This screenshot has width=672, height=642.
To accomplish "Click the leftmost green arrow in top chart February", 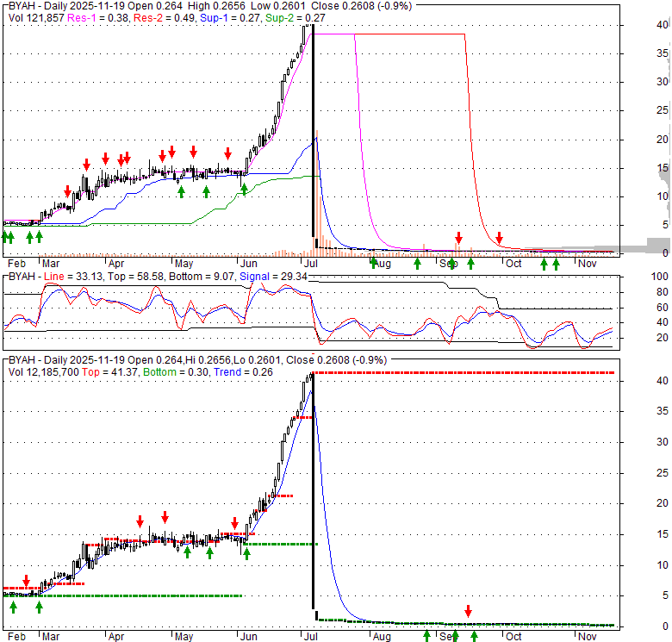I will pos(4,236).
